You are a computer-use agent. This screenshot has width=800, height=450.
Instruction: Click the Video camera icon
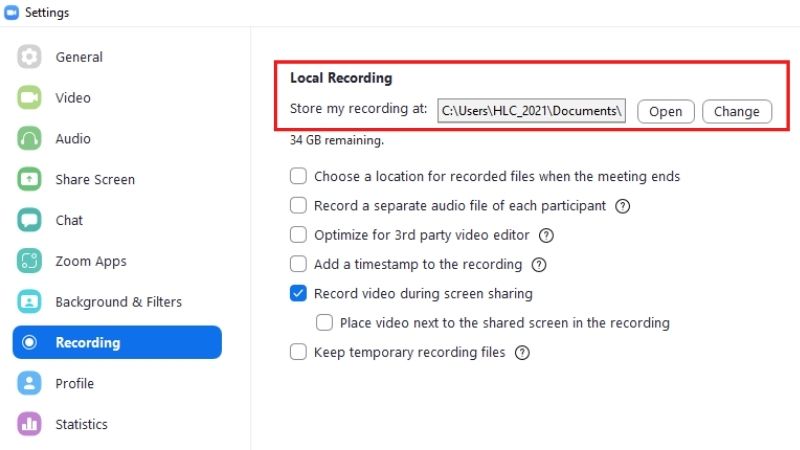(29, 97)
